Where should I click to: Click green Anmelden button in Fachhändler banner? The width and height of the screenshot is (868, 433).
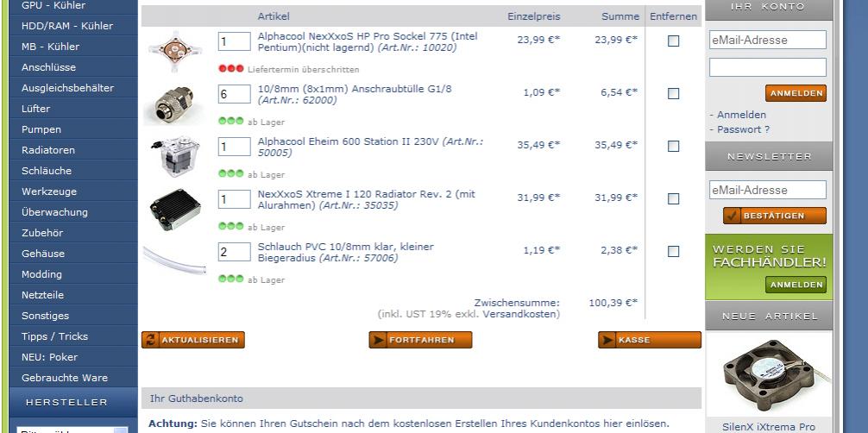pos(796,285)
